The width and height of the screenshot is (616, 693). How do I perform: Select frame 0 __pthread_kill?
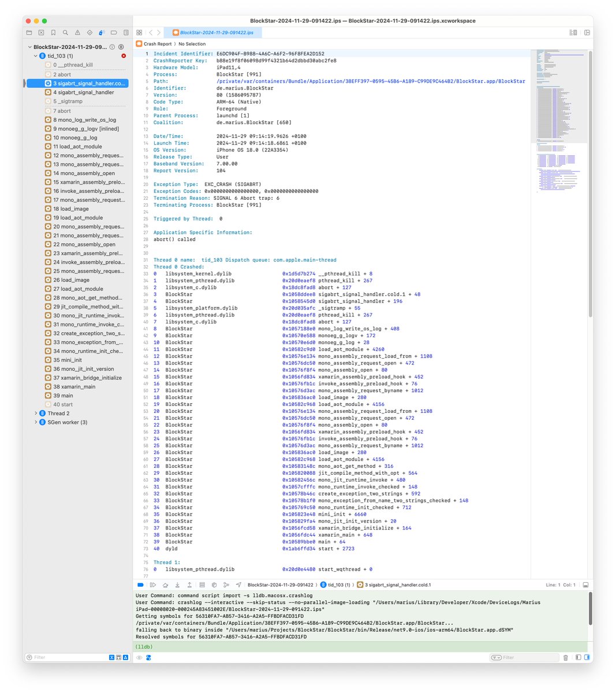coord(76,65)
